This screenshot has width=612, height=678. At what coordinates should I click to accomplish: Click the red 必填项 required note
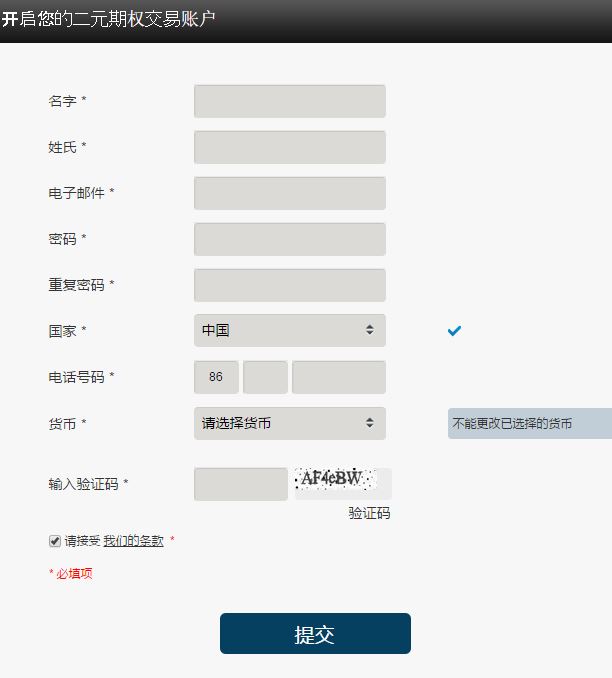tap(71, 574)
